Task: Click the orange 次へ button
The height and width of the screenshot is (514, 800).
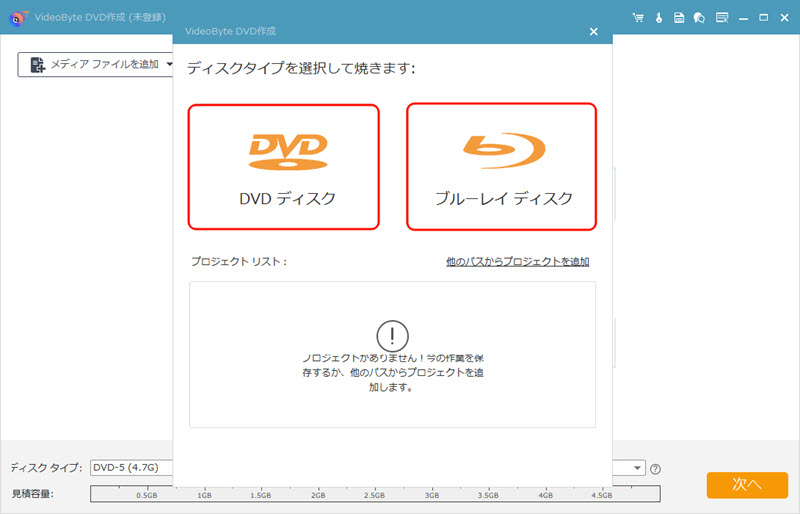Action: point(747,485)
